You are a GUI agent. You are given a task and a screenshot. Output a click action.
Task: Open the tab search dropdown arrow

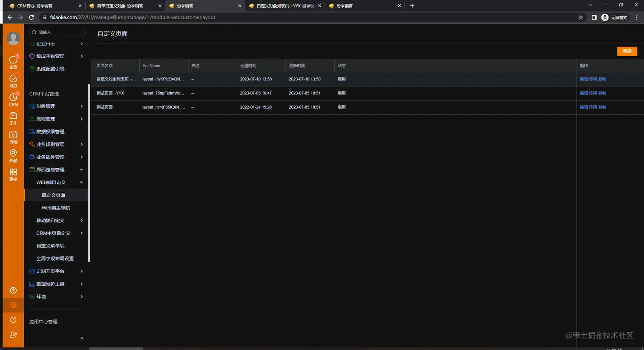(590, 5)
